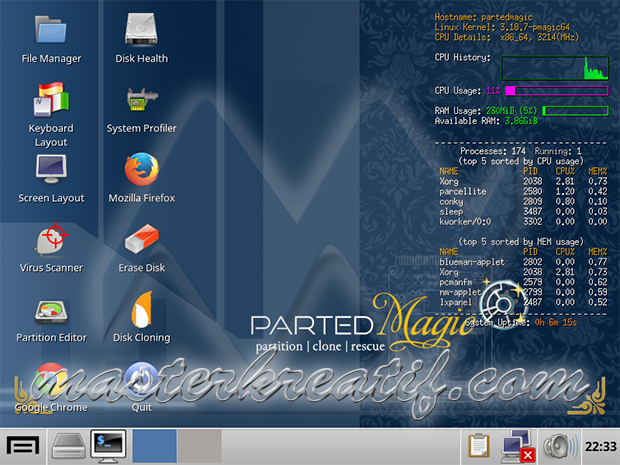620x465 pixels.
Task: Click the Hostname: partedmagic text
Action: [x=484, y=17]
